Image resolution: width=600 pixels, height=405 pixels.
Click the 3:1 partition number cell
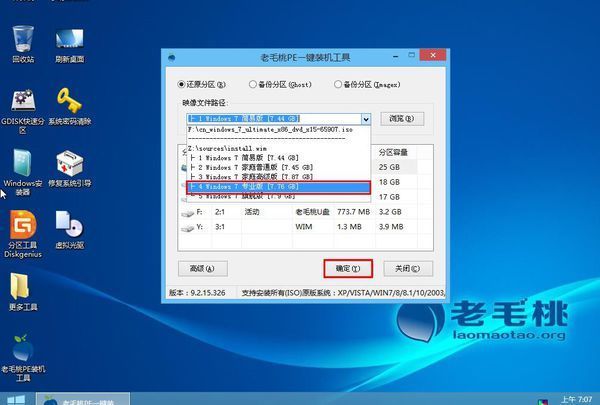pyautogui.click(x=220, y=227)
